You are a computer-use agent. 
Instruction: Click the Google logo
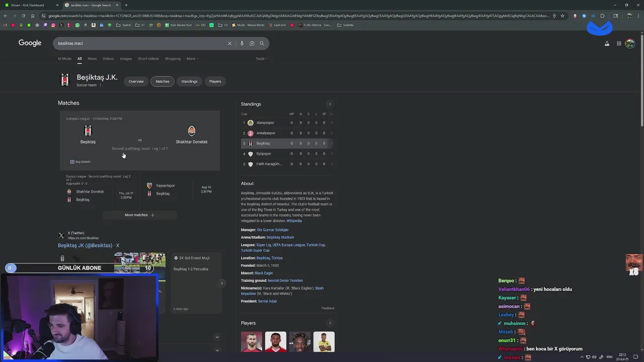point(30,43)
